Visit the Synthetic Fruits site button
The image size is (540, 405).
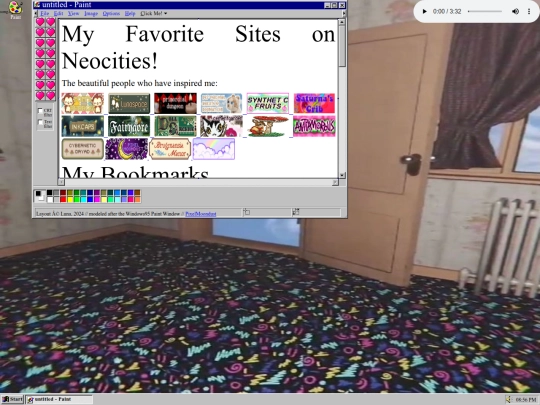tap(268, 103)
